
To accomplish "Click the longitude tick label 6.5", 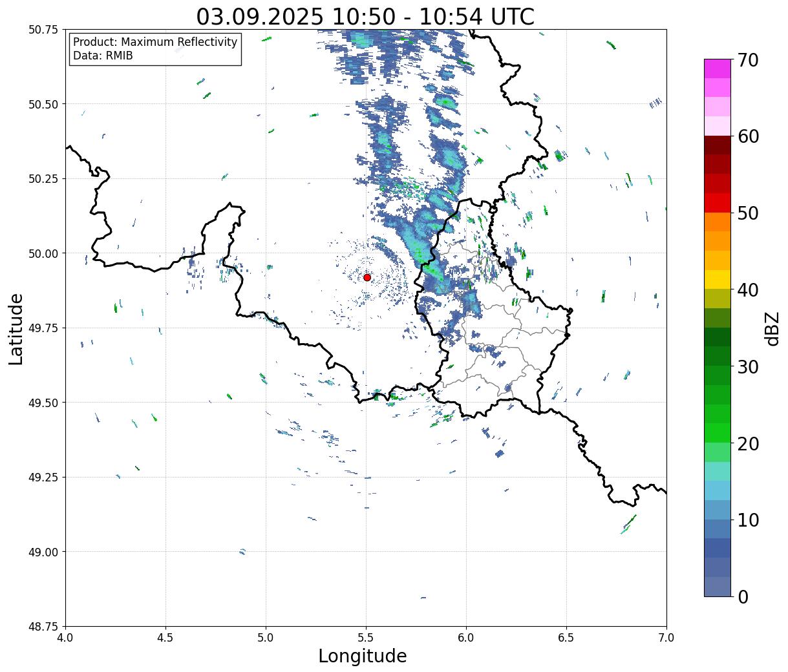I will [x=566, y=638].
